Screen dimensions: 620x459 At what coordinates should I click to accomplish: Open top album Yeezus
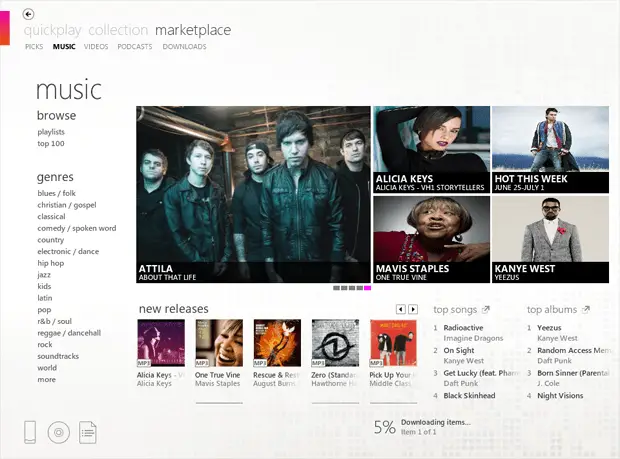pos(549,328)
